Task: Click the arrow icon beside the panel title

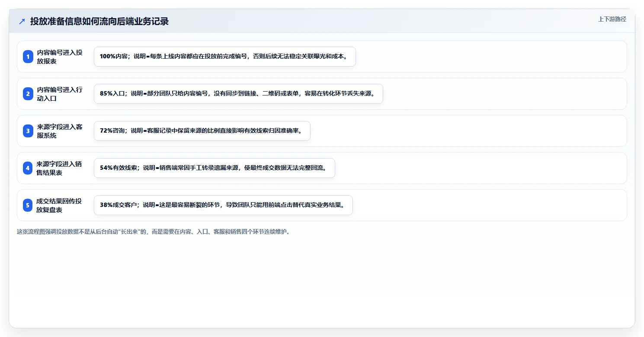Action: click(22, 21)
